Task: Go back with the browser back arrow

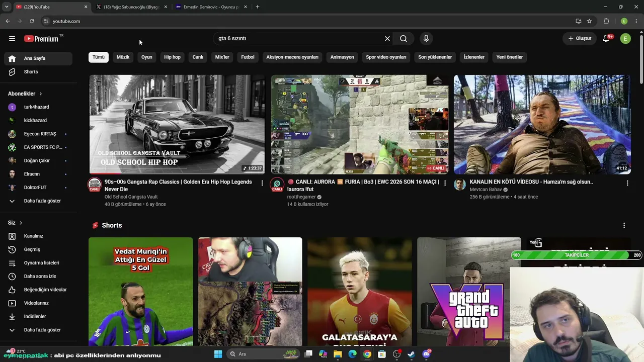Action: pos(8,21)
